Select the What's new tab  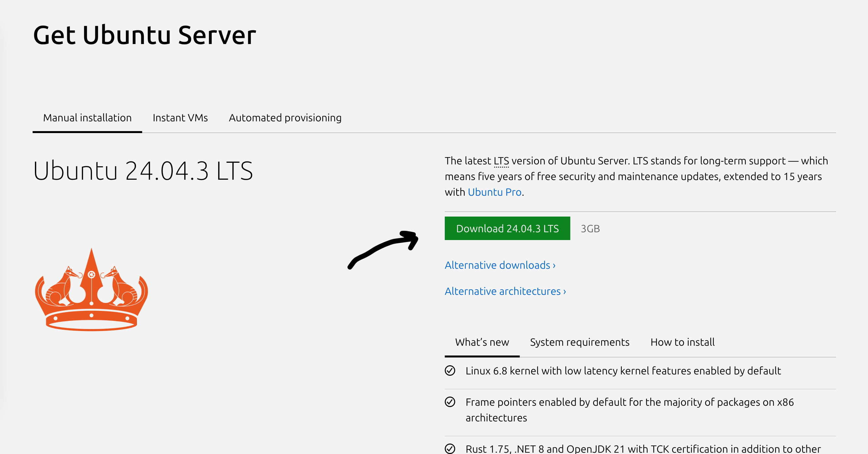(x=482, y=342)
